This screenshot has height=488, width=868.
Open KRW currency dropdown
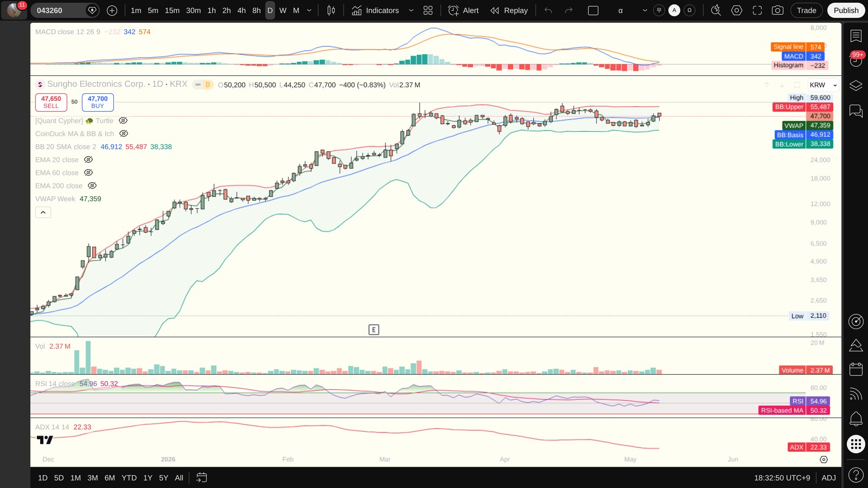(823, 85)
